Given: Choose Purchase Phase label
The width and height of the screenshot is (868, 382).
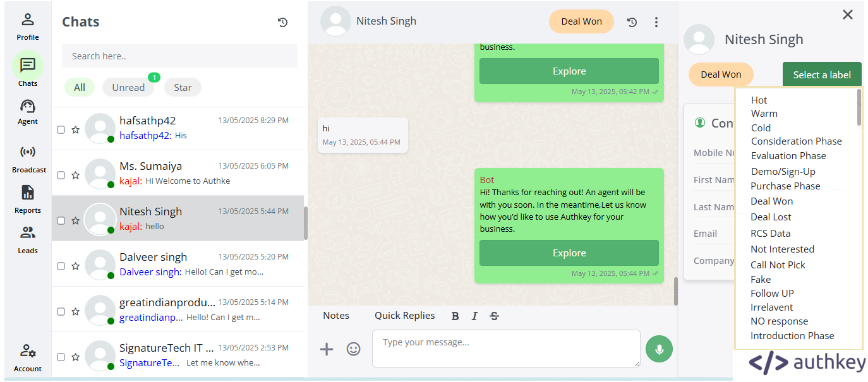Looking at the screenshot, I should click(x=785, y=186).
